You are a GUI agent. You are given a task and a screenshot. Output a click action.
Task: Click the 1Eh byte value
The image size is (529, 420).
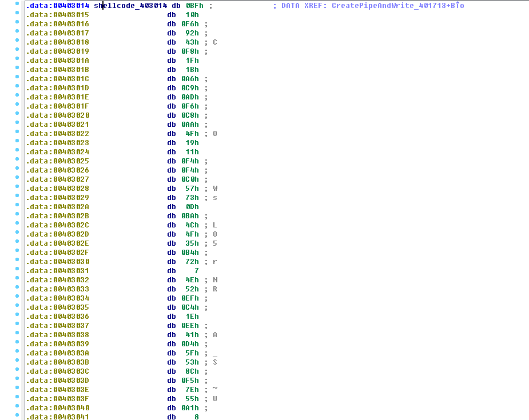(192, 317)
